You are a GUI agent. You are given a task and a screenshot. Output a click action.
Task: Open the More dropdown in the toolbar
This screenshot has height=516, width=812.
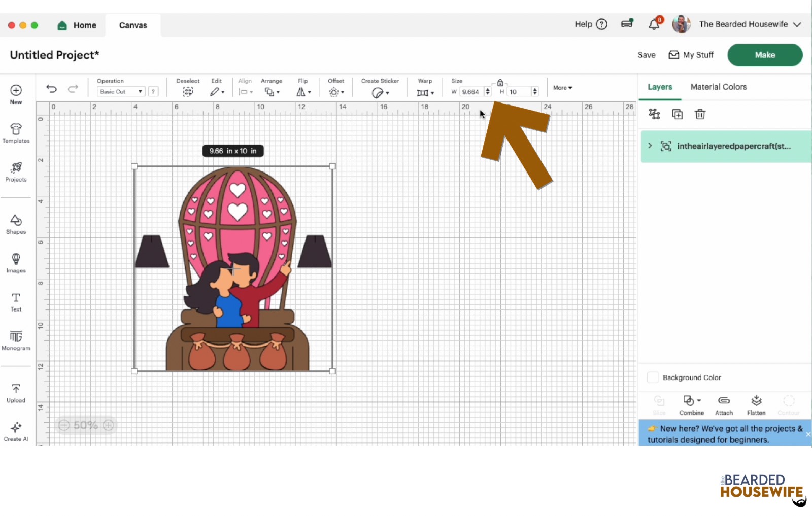coord(562,88)
